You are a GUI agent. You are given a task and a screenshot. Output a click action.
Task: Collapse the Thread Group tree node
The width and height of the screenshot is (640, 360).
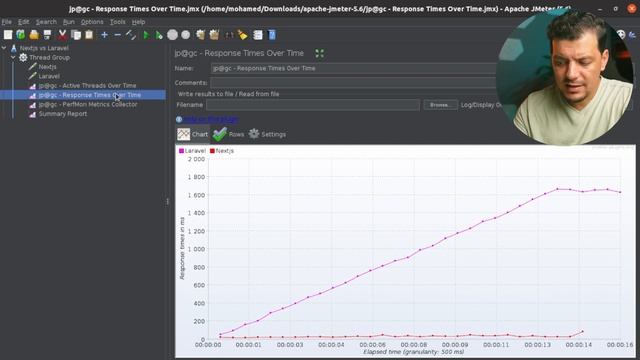[x=13, y=58]
